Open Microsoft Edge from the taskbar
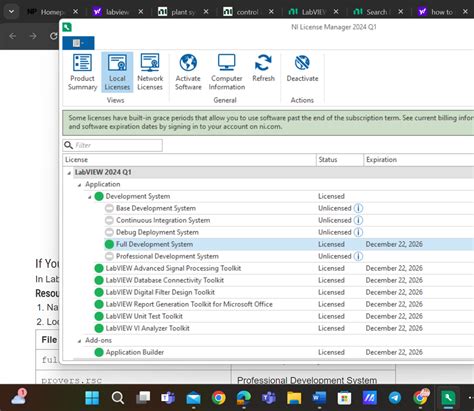This screenshot has width=474, height=411. point(244,398)
